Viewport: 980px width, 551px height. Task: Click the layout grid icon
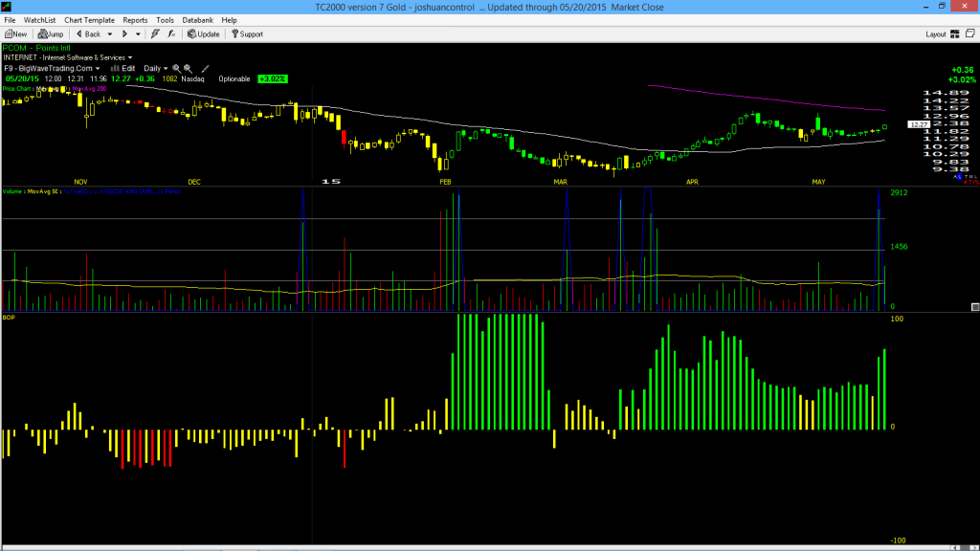pos(955,34)
